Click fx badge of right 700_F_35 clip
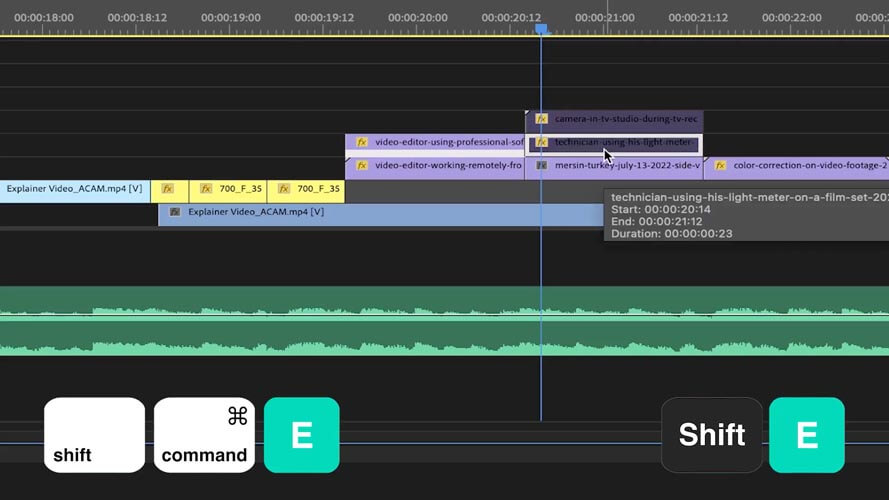The image size is (889, 500). pyautogui.click(x=284, y=189)
